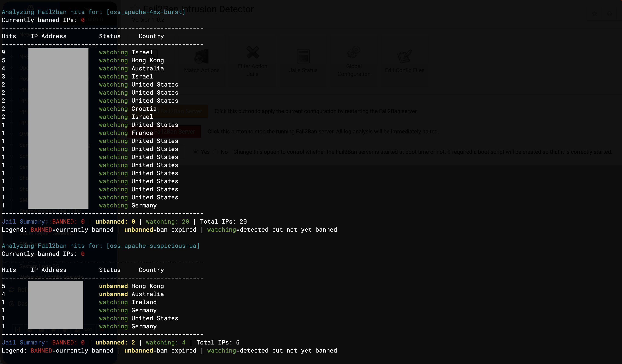Click the oss_apache-4xx-burst jail heading
622x364 pixels.
coord(146,12)
